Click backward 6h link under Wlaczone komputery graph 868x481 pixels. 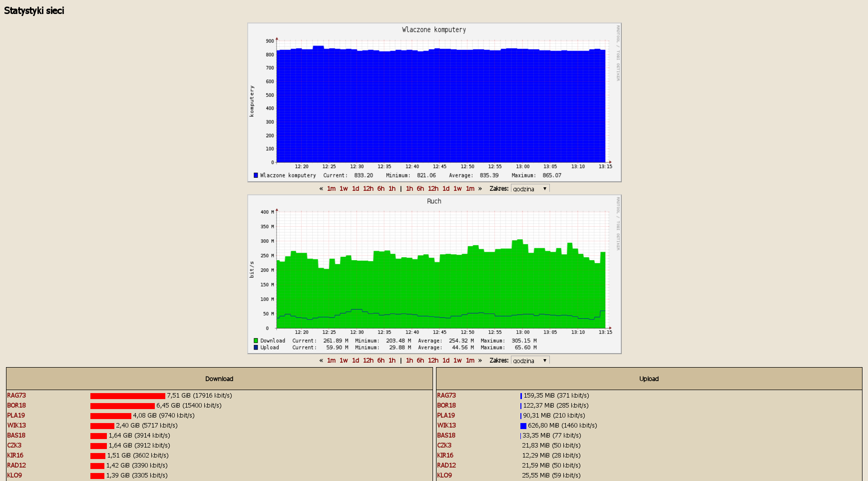pyautogui.click(x=381, y=189)
